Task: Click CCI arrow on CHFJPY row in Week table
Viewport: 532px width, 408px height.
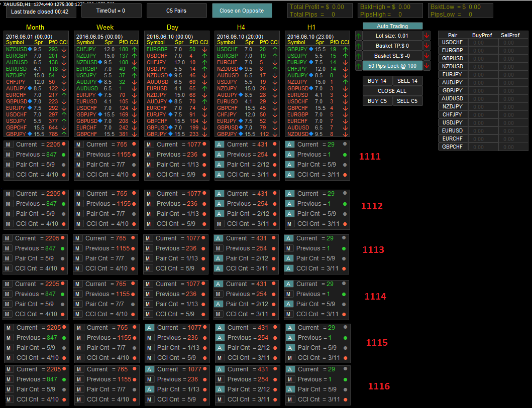Action: pos(134,49)
